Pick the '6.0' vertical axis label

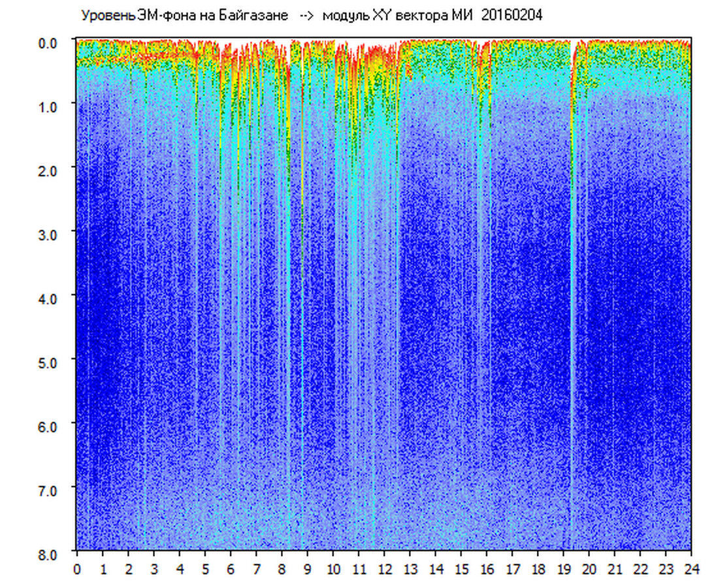[50, 426]
